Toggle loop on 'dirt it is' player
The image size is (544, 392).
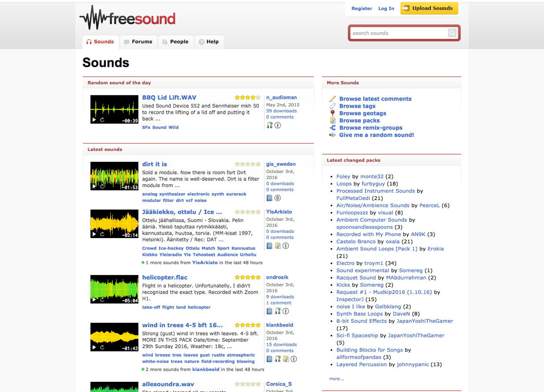pos(102,187)
